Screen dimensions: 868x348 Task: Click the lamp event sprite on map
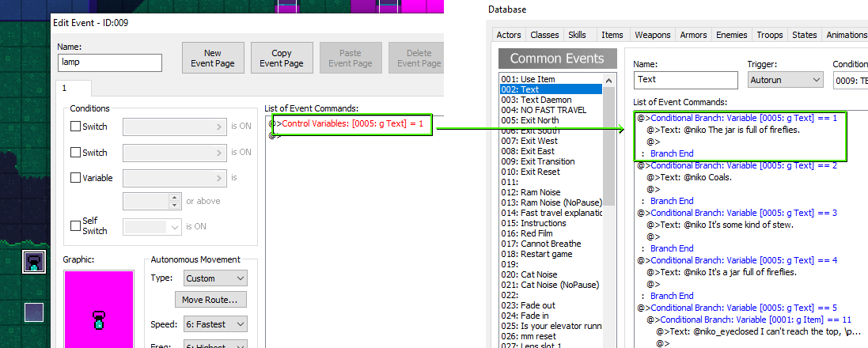[x=34, y=262]
